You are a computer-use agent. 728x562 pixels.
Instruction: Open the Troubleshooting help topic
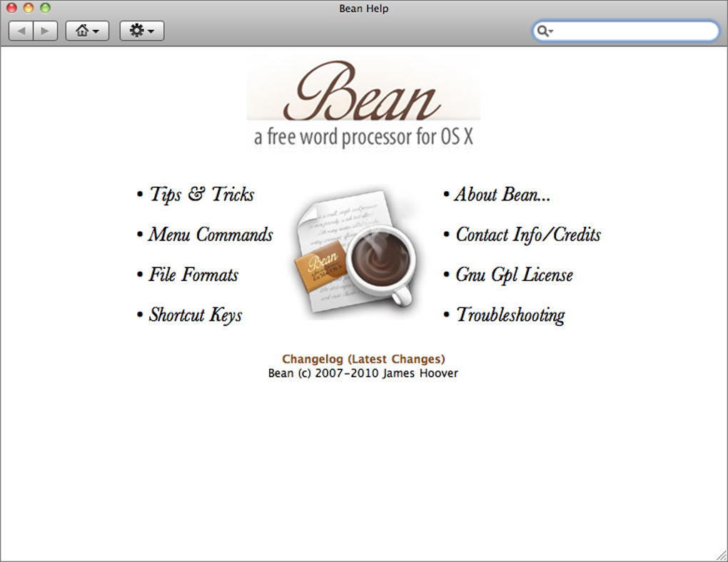pos(510,315)
